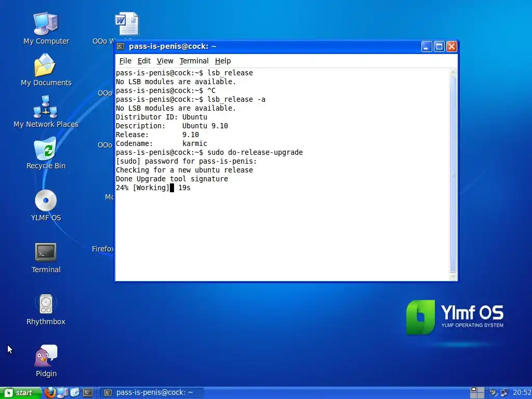The width and height of the screenshot is (532, 399).
Task: Click terminal icon in taskbar quick launch
Action: tap(87, 393)
